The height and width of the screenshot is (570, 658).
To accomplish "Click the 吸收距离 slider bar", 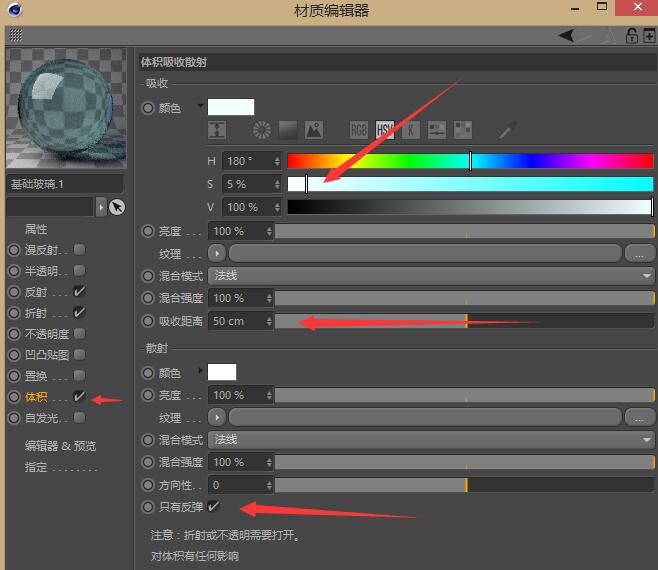I will coord(464,321).
